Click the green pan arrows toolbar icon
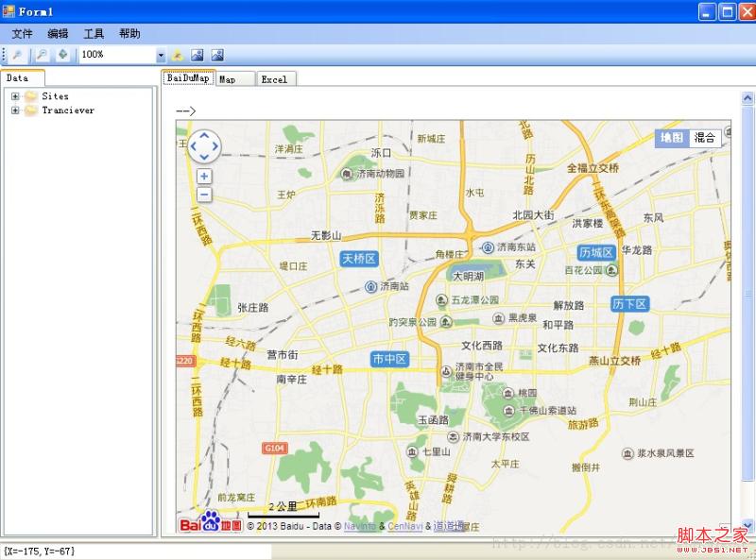756x560 pixels. [x=62, y=55]
